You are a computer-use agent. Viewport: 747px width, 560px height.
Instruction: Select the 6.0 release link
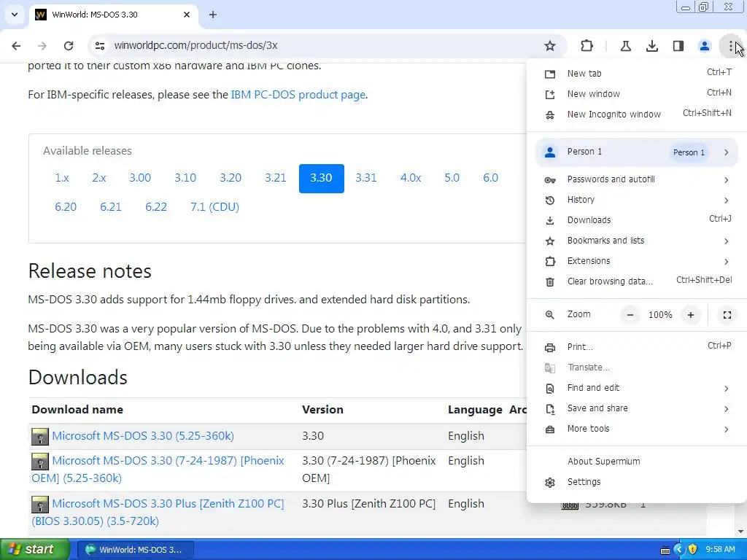point(491,178)
